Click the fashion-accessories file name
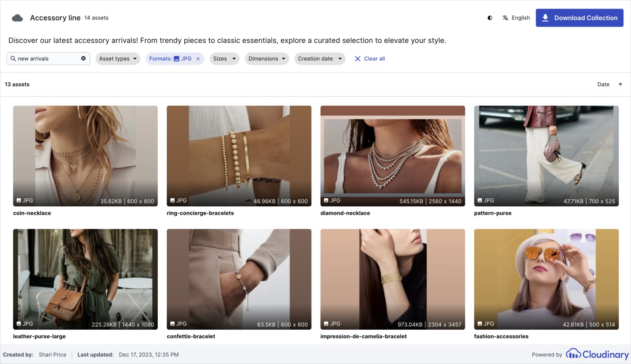 501,337
